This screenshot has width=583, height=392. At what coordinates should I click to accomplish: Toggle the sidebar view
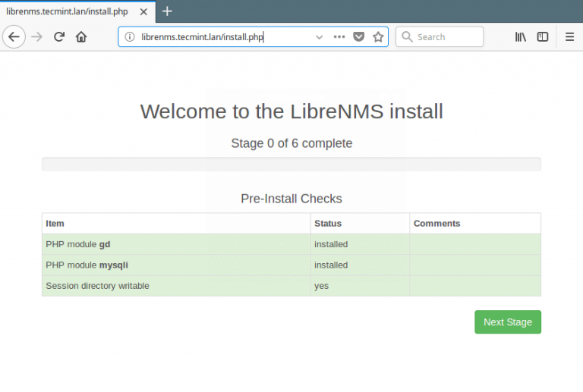(543, 36)
